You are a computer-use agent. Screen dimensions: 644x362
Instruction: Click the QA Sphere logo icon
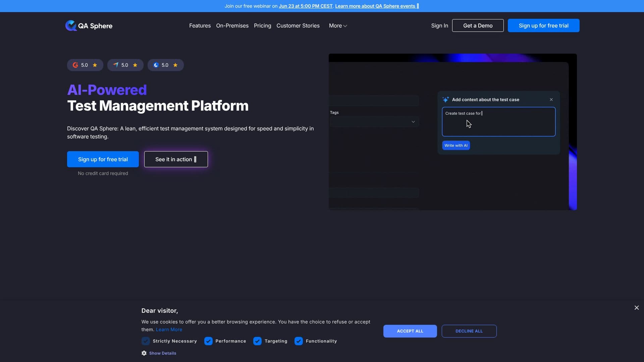point(71,25)
